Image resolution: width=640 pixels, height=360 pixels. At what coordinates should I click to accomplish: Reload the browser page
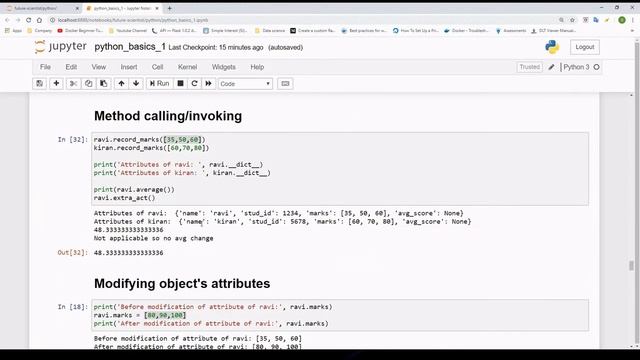29,20
